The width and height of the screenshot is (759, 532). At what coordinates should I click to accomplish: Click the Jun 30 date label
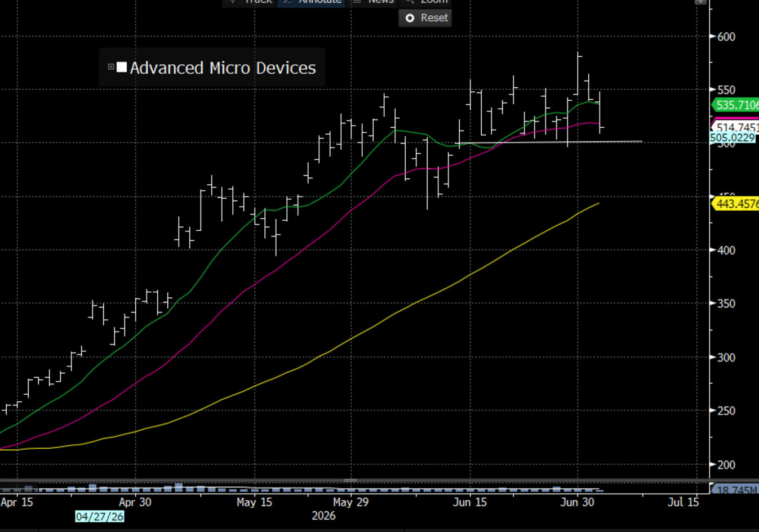578,502
